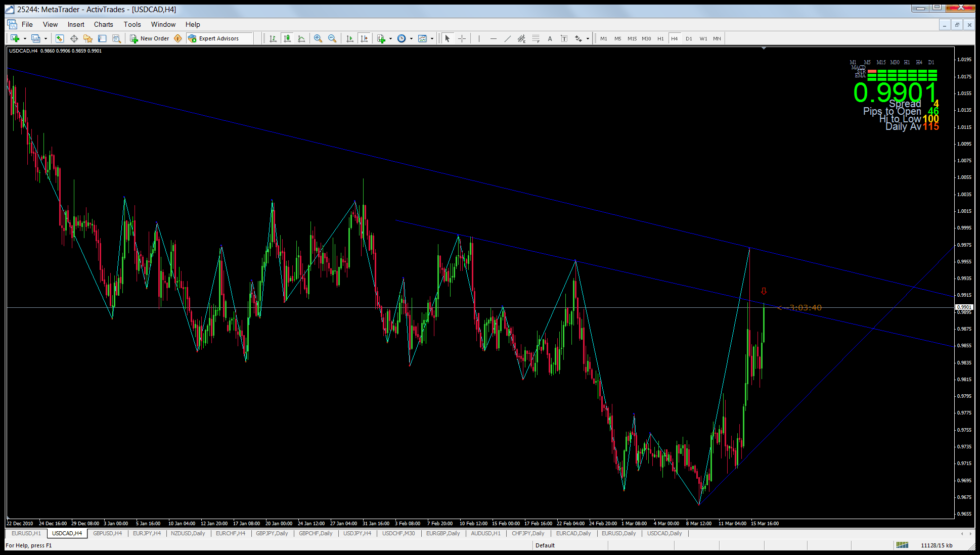This screenshot has height=555, width=980.
Task: Select the Draw Horizontal Line tool
Action: 493,38
